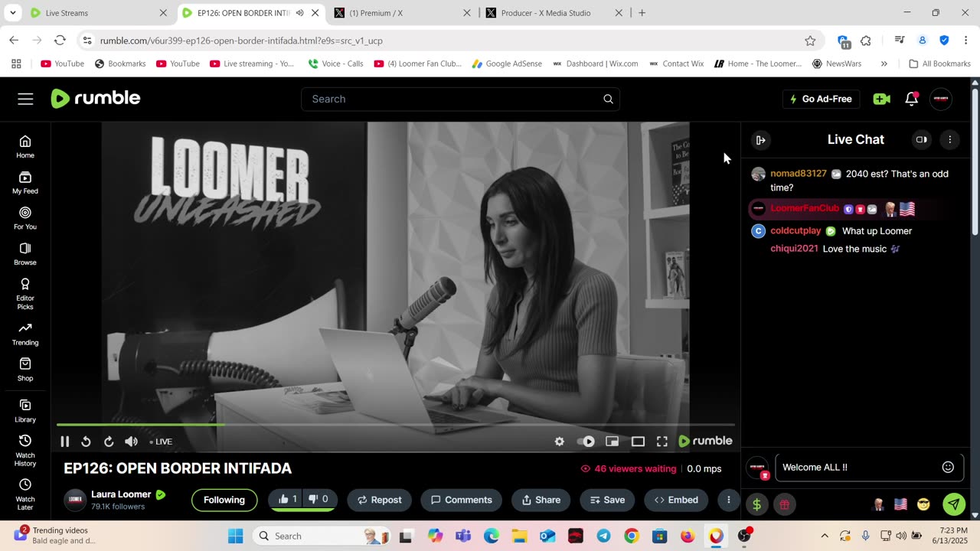
Task: Skip forward with the forward-arrow icon
Action: 109,442
